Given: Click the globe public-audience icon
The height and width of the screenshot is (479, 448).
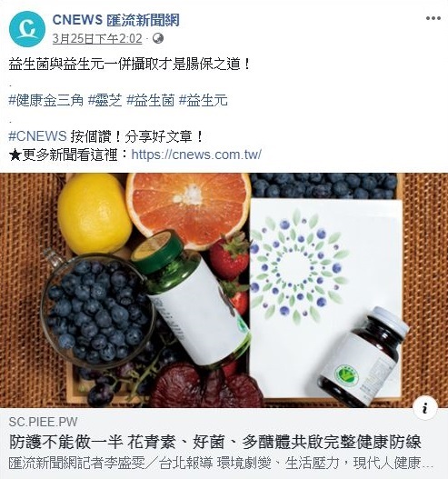Looking at the screenshot, I should pyautogui.click(x=158, y=38).
